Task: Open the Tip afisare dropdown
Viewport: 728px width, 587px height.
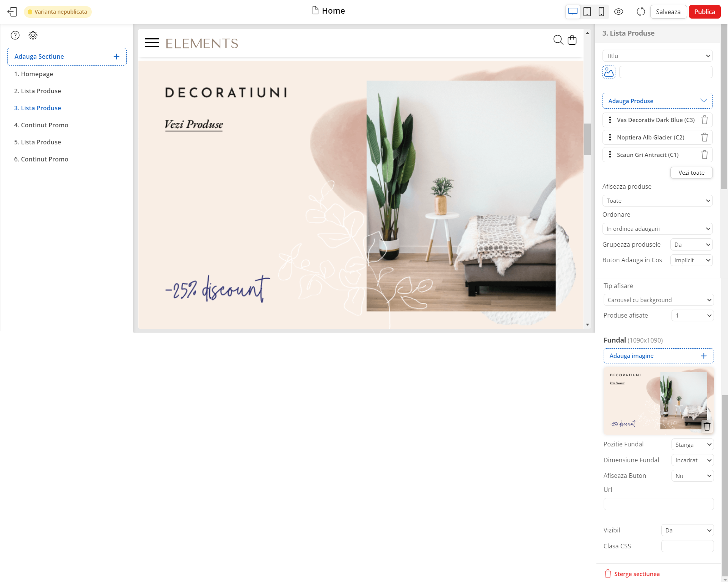Action: click(658, 300)
